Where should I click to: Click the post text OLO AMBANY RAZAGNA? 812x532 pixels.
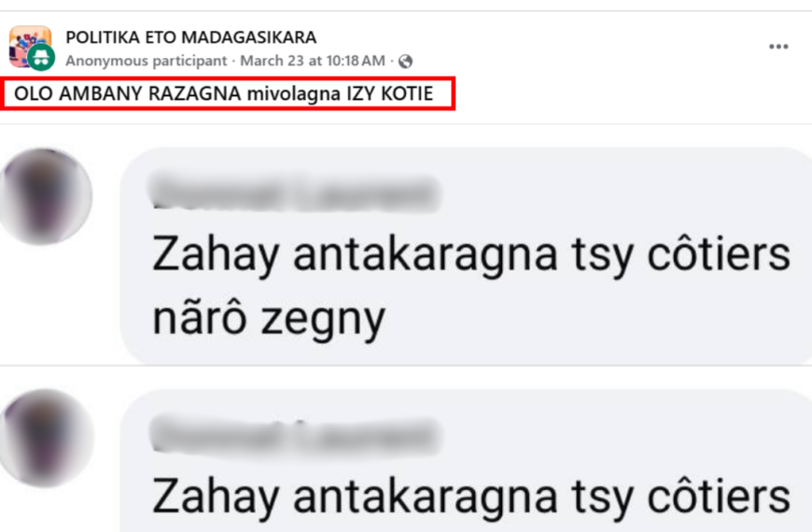coord(127,93)
